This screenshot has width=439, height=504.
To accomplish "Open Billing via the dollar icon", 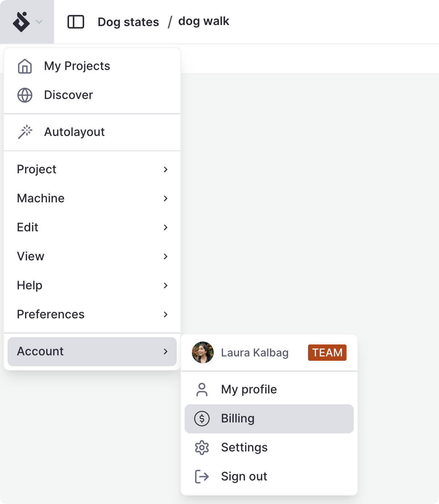I will (x=202, y=418).
